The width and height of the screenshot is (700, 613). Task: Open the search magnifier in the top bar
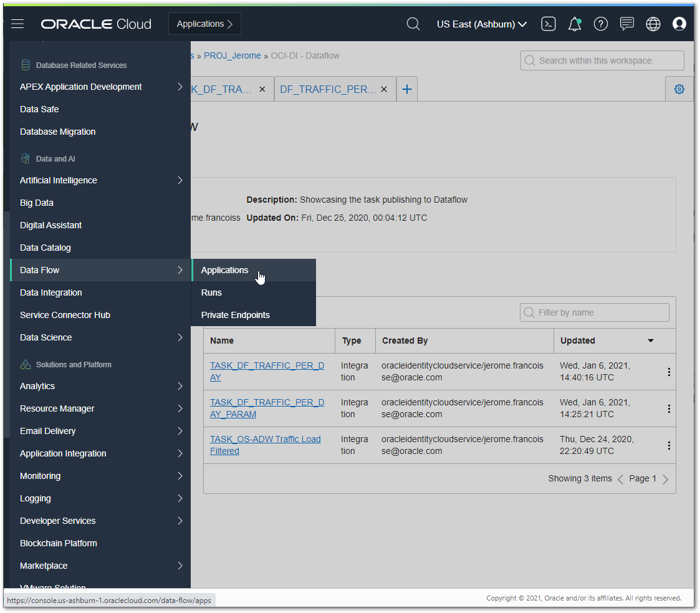pyautogui.click(x=413, y=24)
